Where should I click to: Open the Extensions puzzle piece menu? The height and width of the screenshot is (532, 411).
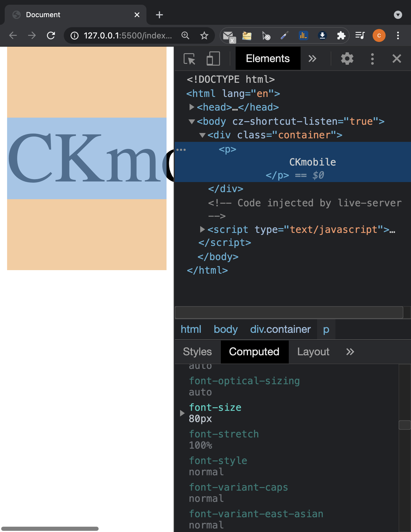click(x=341, y=36)
